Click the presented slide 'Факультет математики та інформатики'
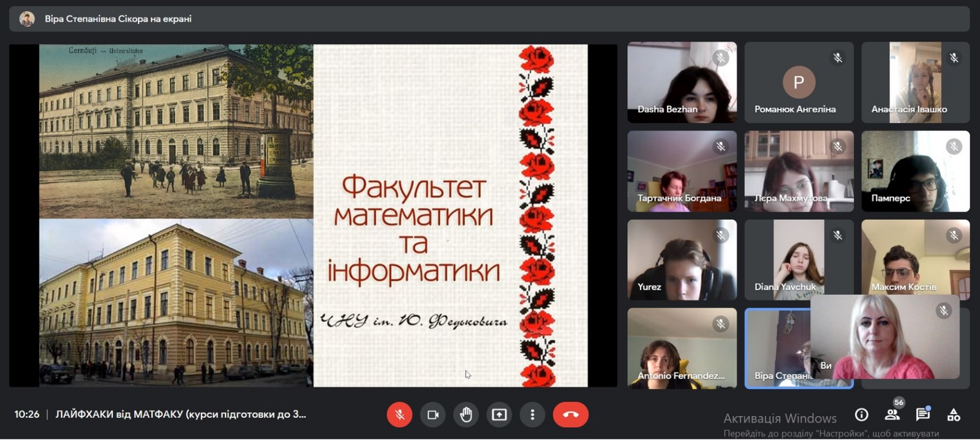The height and width of the screenshot is (440, 980). click(313, 215)
